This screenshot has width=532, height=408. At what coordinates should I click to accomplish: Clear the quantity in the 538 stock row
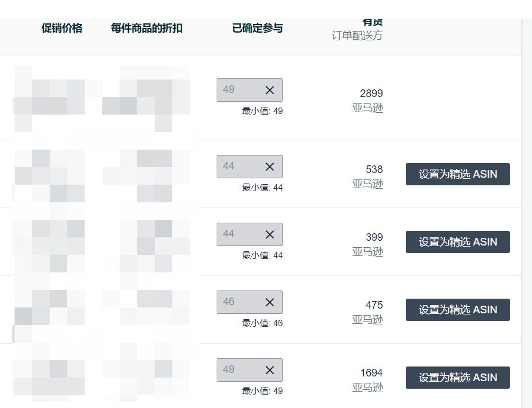pyautogui.click(x=270, y=167)
